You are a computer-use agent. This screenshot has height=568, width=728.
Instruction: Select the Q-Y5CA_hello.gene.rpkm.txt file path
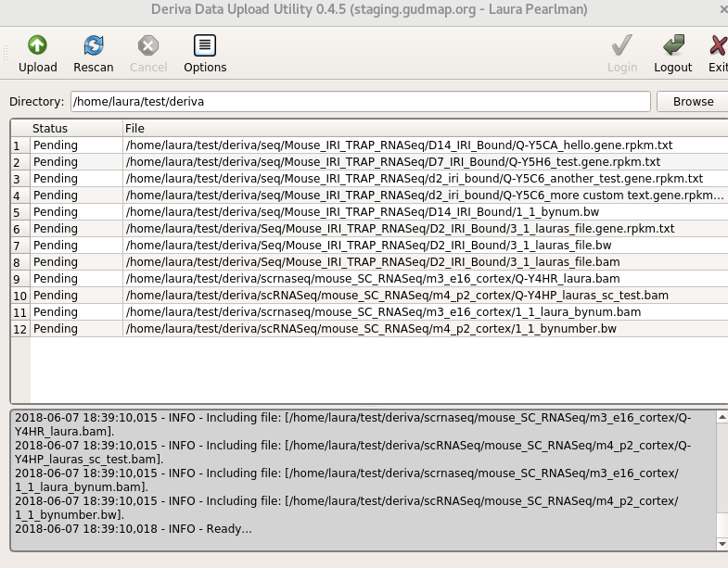pos(399,145)
